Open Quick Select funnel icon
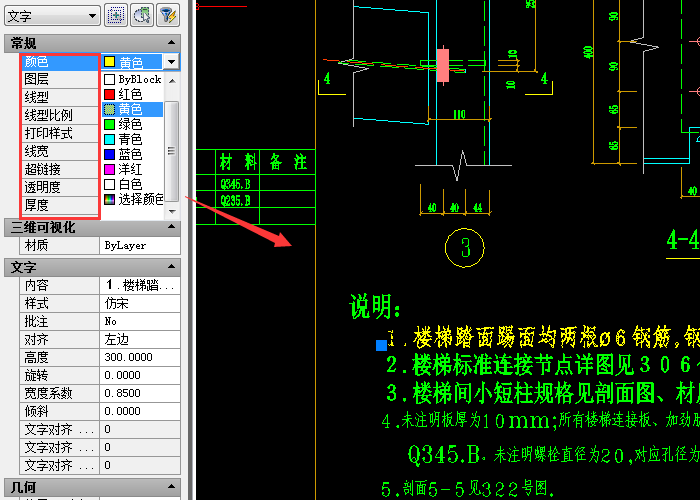The image size is (700, 500). pos(169,15)
